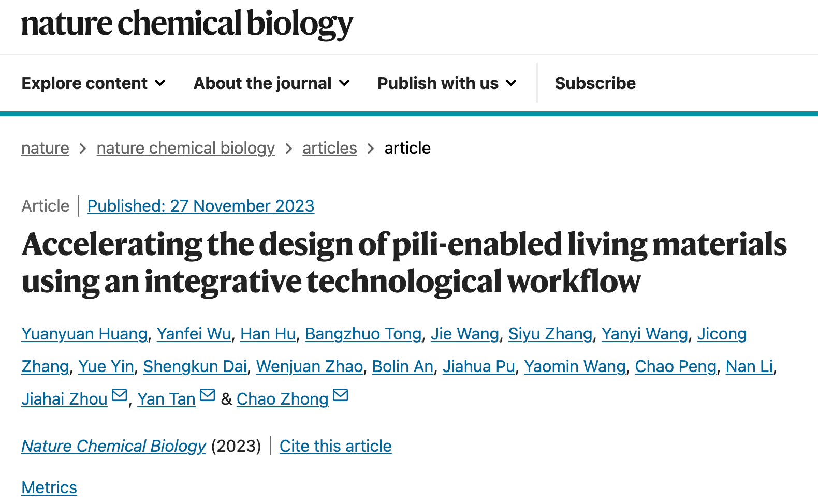
Task: Click on author name Yaomin Wang
Action: [575, 367]
